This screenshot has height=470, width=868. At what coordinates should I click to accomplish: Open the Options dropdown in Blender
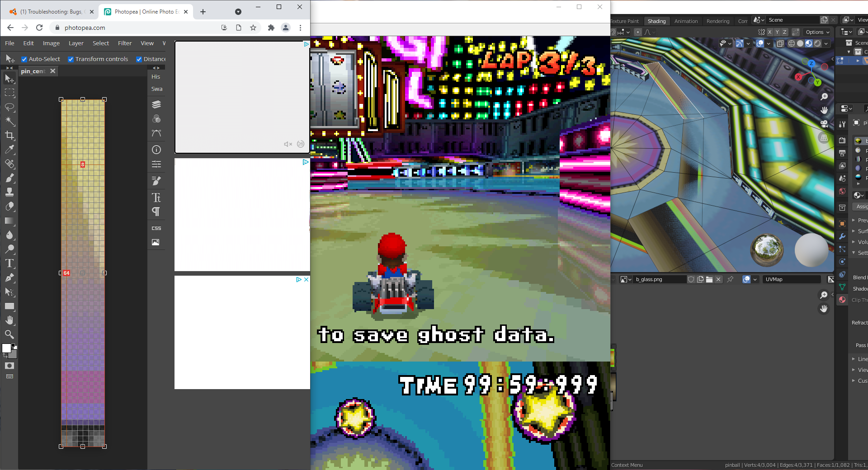tap(818, 32)
